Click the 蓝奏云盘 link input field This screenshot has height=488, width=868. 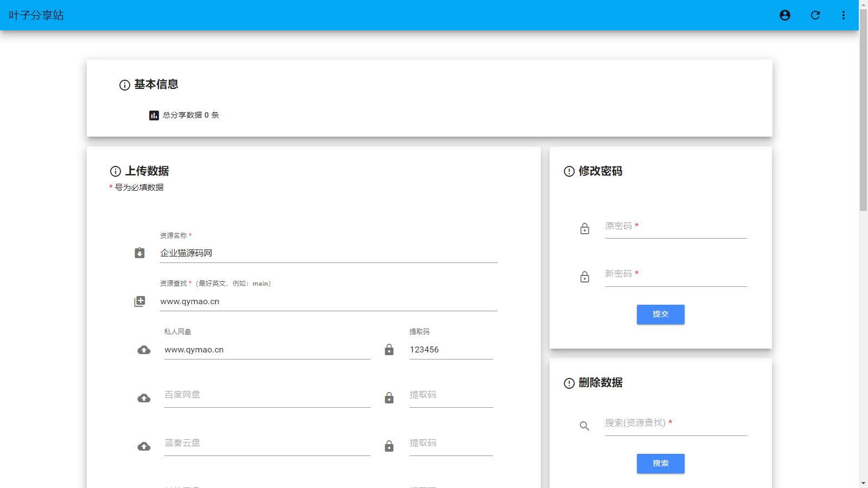[x=267, y=444]
